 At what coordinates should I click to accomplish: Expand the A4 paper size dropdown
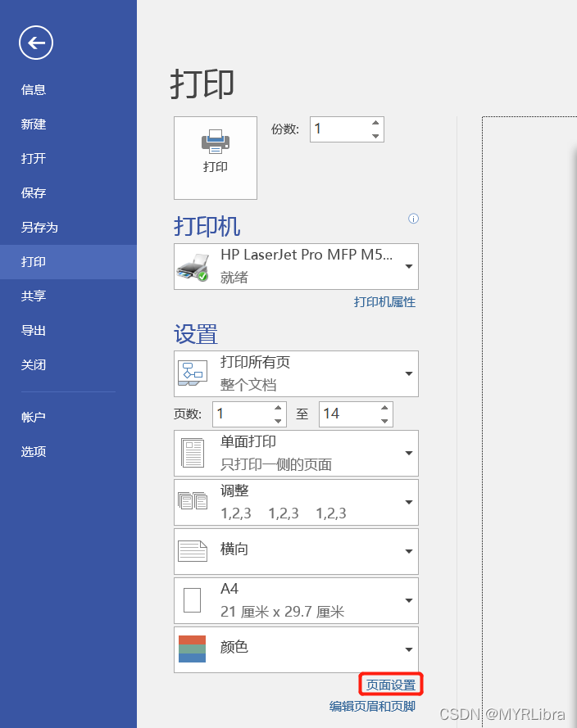(297, 601)
